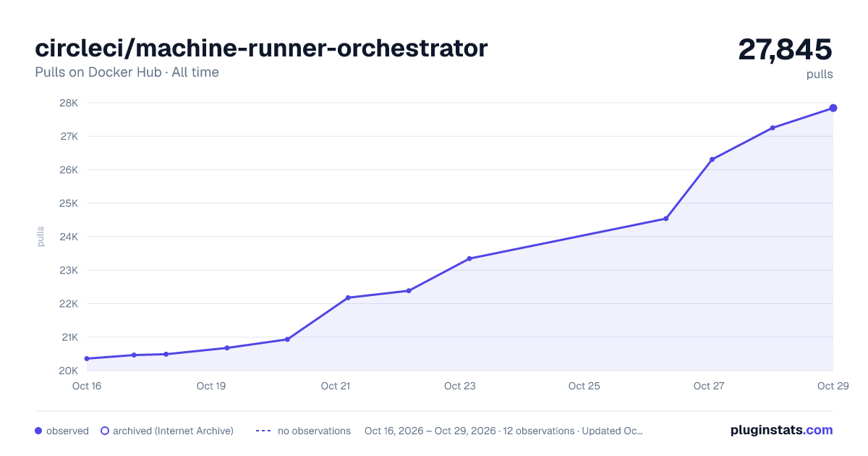Select the data point near 26K on Oct 27
This screenshot has width=868, height=456.
click(712, 159)
